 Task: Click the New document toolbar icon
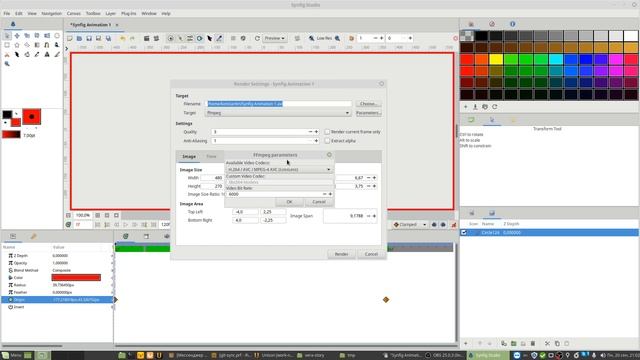coord(70,38)
